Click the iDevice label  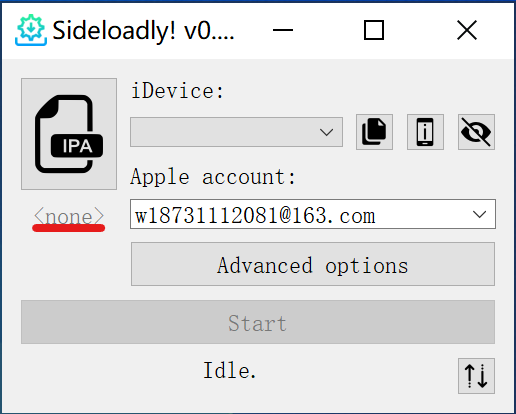(x=177, y=91)
